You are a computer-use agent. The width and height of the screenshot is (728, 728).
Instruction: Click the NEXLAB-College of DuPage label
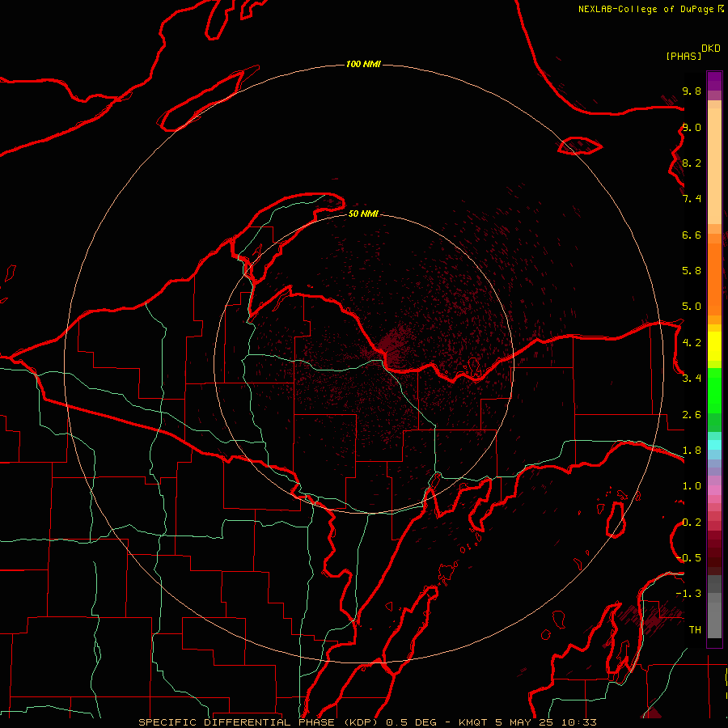coord(650,9)
